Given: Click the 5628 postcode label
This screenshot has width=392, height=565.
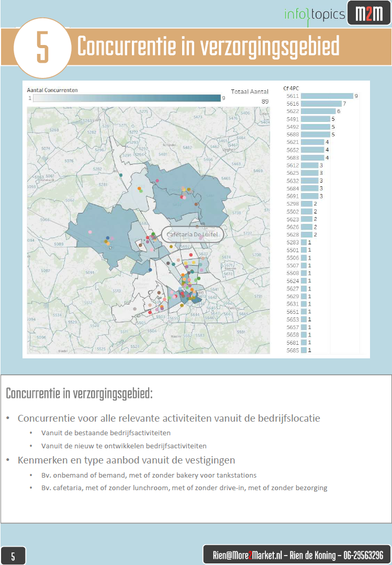Looking at the screenshot, I should [293, 234].
